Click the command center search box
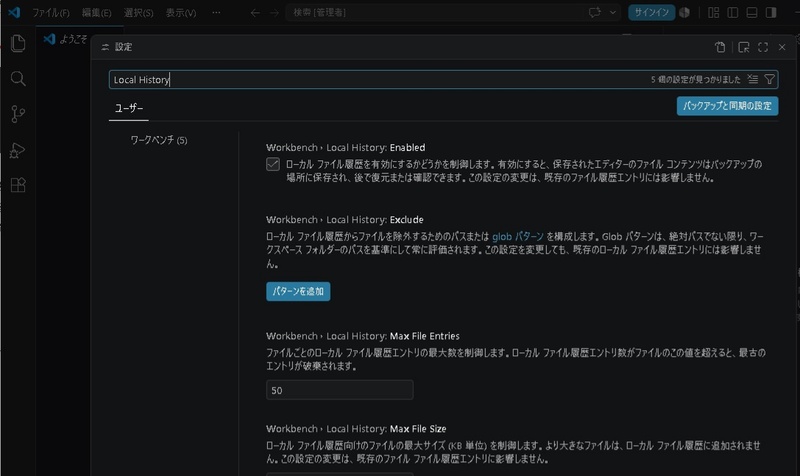 (x=434, y=12)
